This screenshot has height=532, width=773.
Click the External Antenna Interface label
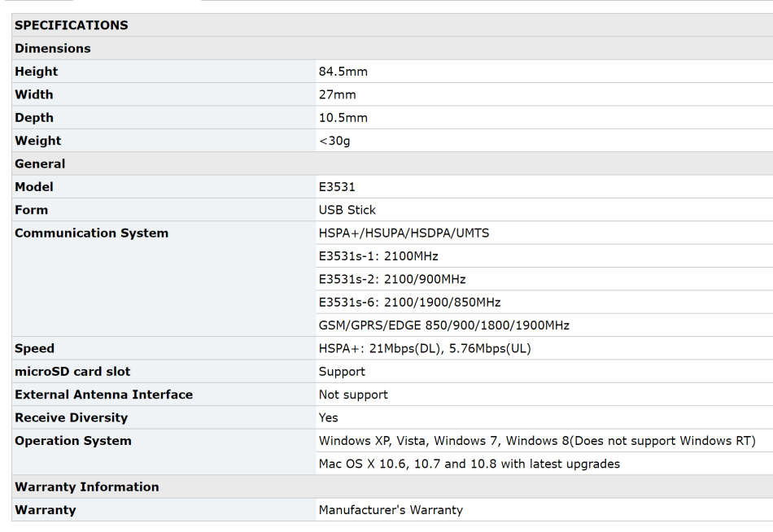pyautogui.click(x=103, y=395)
